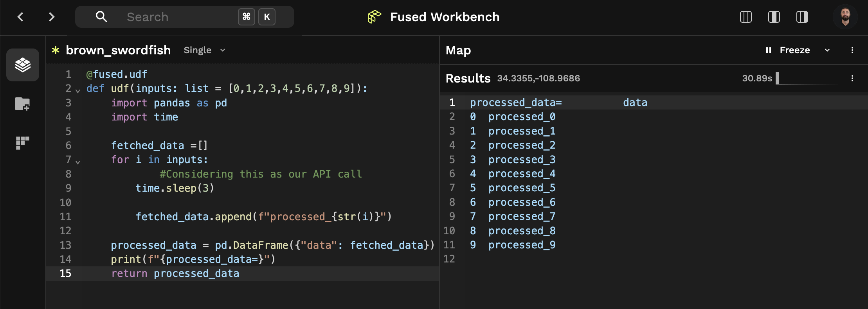Click the pd.DataFrame assignment line
Viewport: 868px width, 309px height.
(x=272, y=245)
